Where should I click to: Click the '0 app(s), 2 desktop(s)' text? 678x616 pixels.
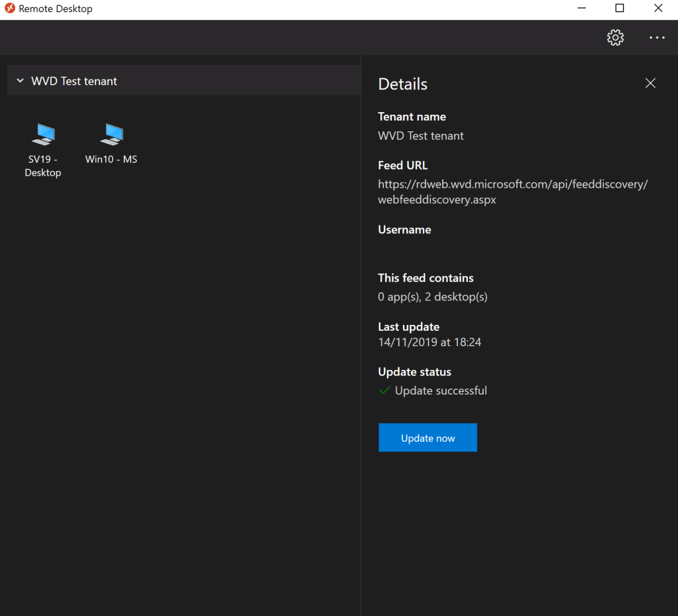pos(432,297)
